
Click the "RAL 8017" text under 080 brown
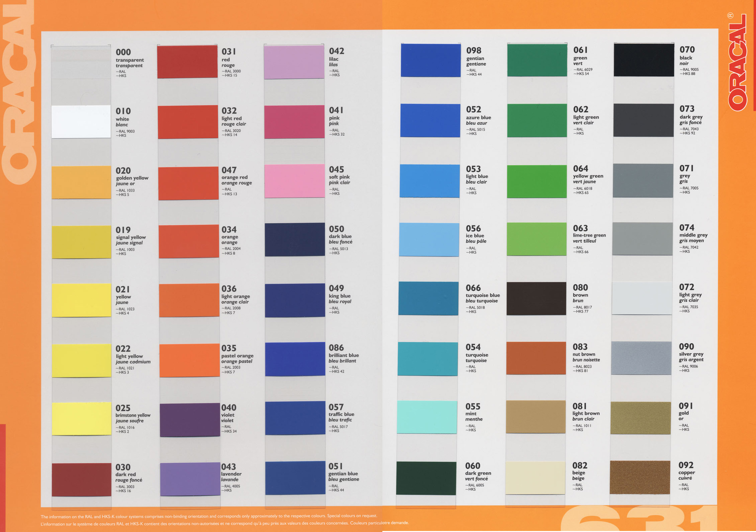582,307
